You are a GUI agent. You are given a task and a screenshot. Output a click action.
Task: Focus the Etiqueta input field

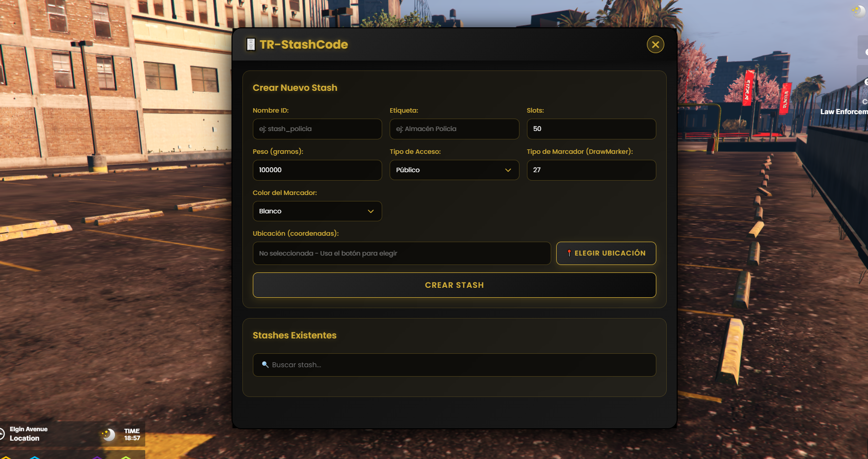pos(454,129)
